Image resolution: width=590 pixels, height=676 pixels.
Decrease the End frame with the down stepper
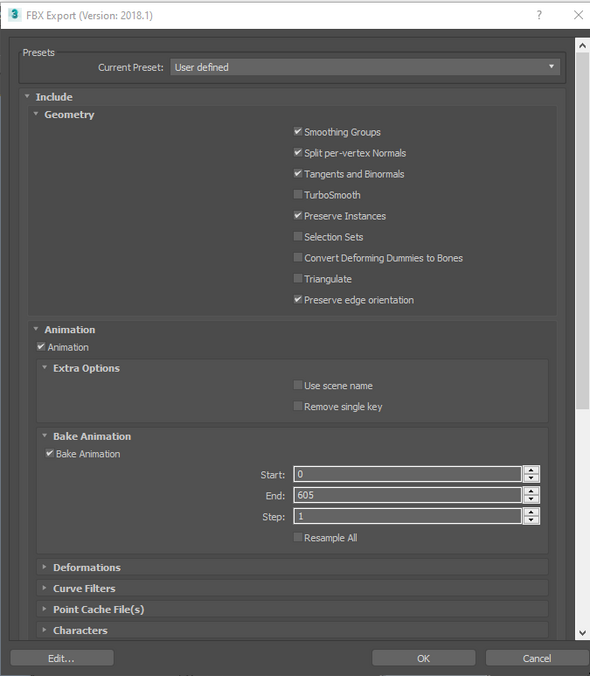coord(531,499)
